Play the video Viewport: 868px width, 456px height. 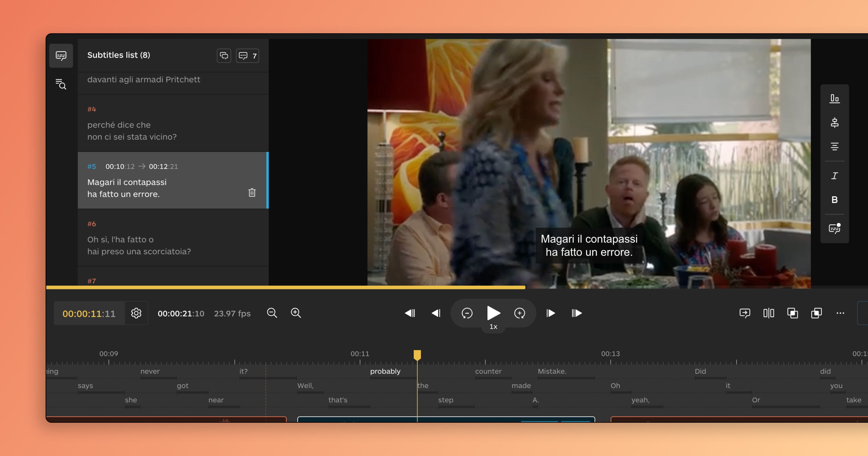click(493, 313)
